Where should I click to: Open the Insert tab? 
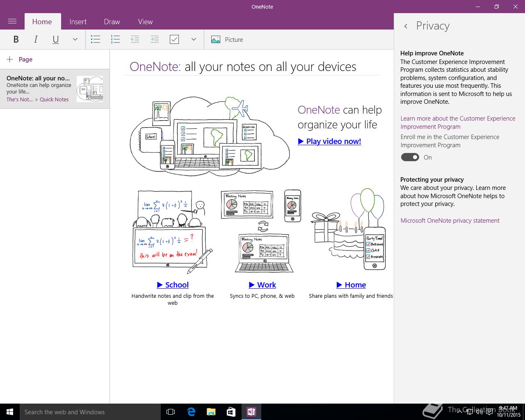(x=78, y=22)
